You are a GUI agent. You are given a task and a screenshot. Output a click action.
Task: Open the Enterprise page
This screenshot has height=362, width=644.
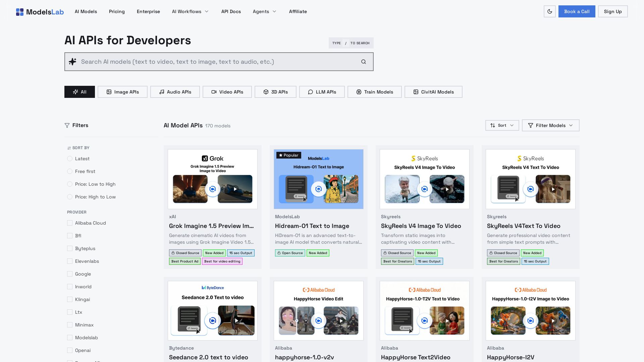[x=148, y=11]
